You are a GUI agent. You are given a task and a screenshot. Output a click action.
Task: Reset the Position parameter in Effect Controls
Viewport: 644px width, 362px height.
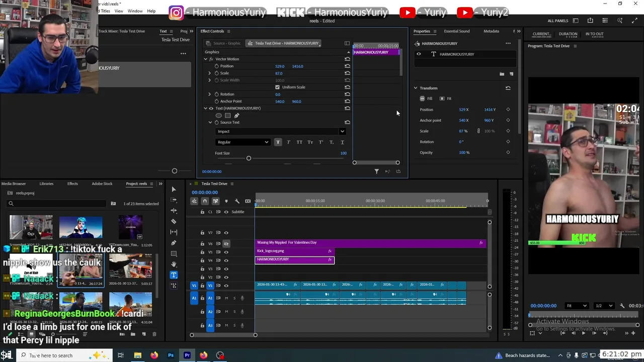[x=347, y=66]
